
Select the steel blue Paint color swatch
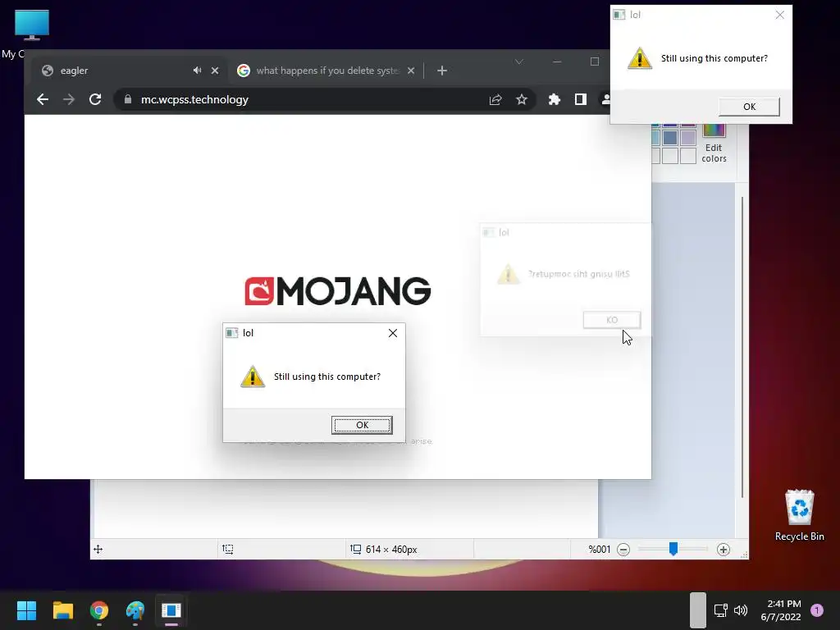coord(670,138)
